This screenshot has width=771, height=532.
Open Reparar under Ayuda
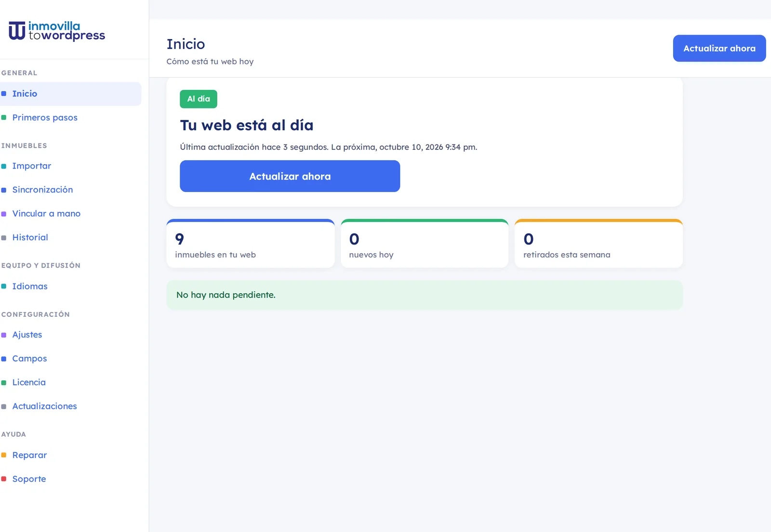pyautogui.click(x=70, y=455)
